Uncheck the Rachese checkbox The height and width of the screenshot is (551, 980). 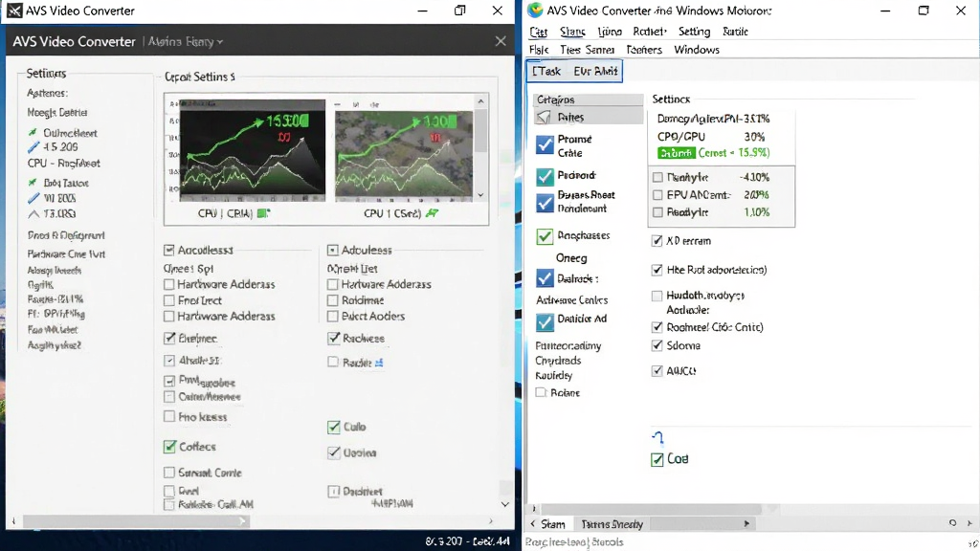[333, 338]
